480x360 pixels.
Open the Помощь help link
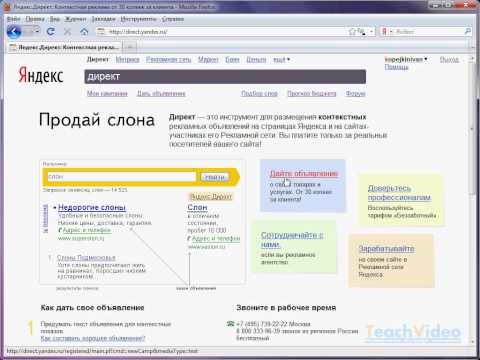click(x=396, y=67)
